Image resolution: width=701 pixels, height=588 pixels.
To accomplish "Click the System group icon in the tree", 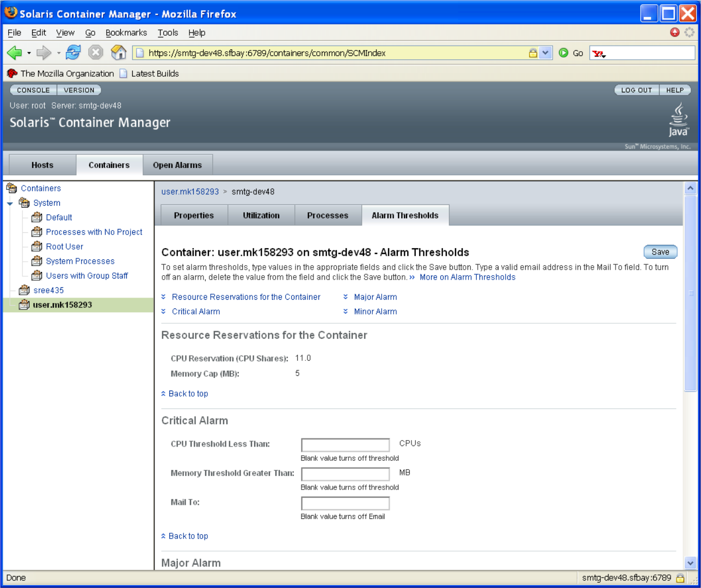I will [24, 202].
